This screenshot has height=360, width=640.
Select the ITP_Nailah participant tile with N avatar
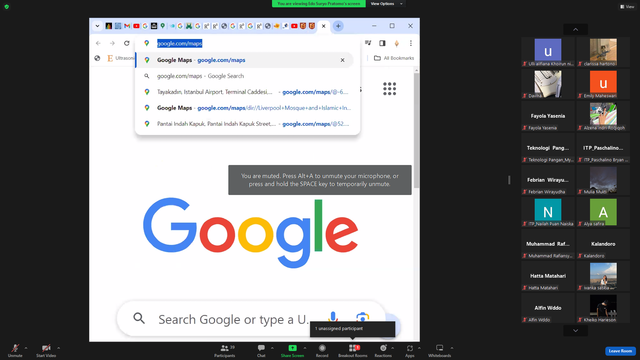coord(548,212)
